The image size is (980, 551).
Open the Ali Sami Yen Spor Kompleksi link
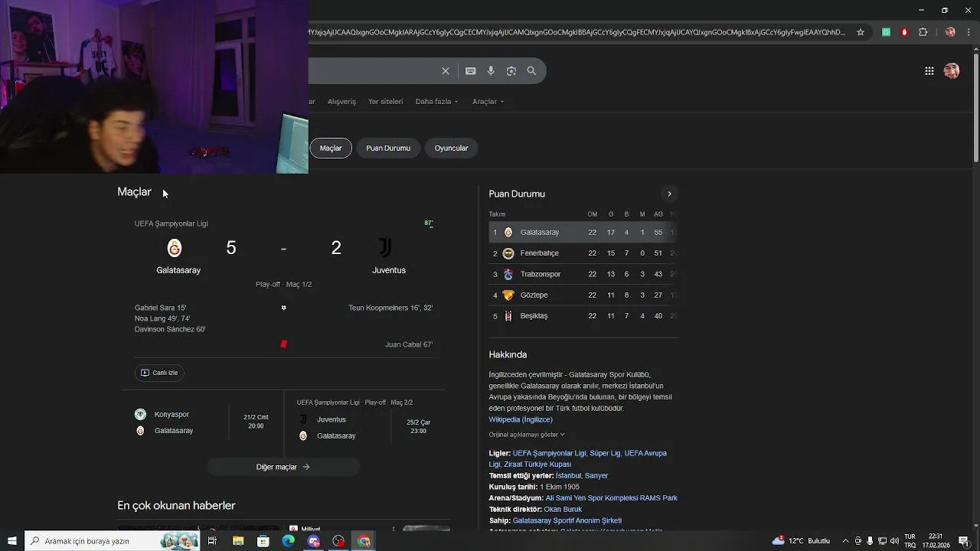click(x=611, y=498)
